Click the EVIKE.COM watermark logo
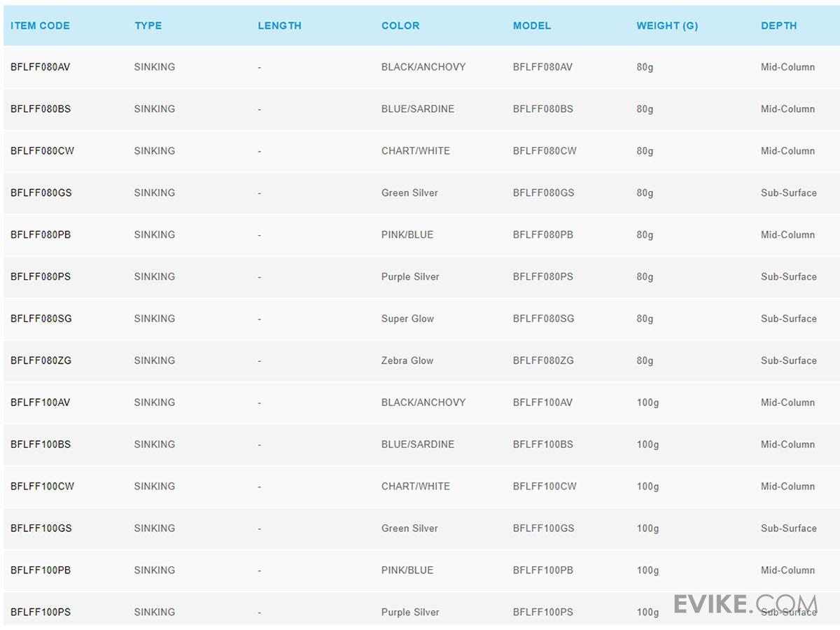The width and height of the screenshot is (840, 630). click(745, 603)
